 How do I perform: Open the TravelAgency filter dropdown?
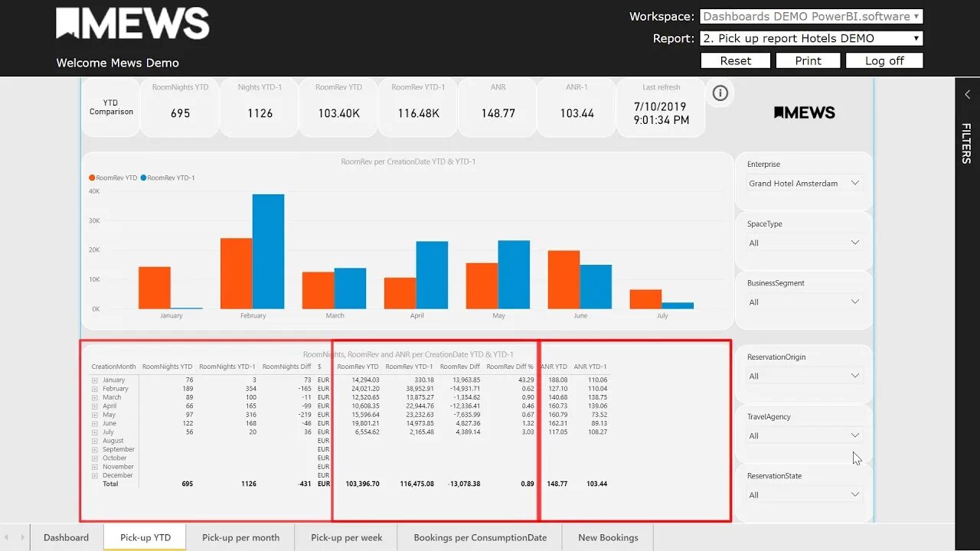tap(804, 435)
